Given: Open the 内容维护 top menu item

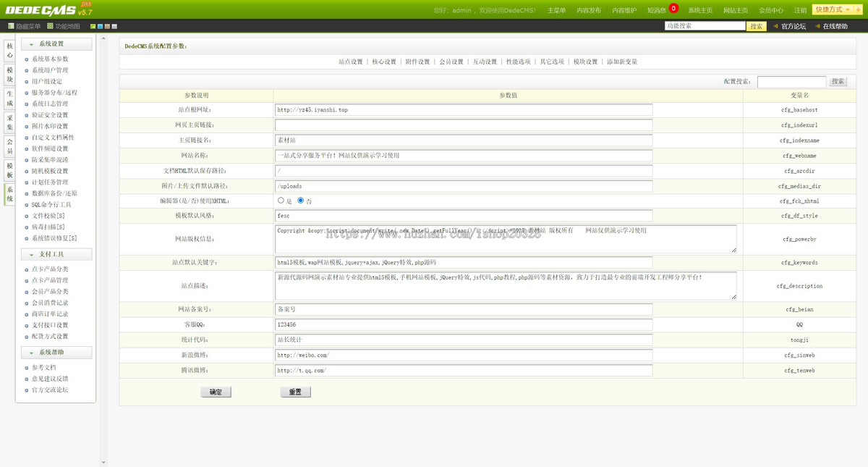Looking at the screenshot, I should tap(624, 10).
